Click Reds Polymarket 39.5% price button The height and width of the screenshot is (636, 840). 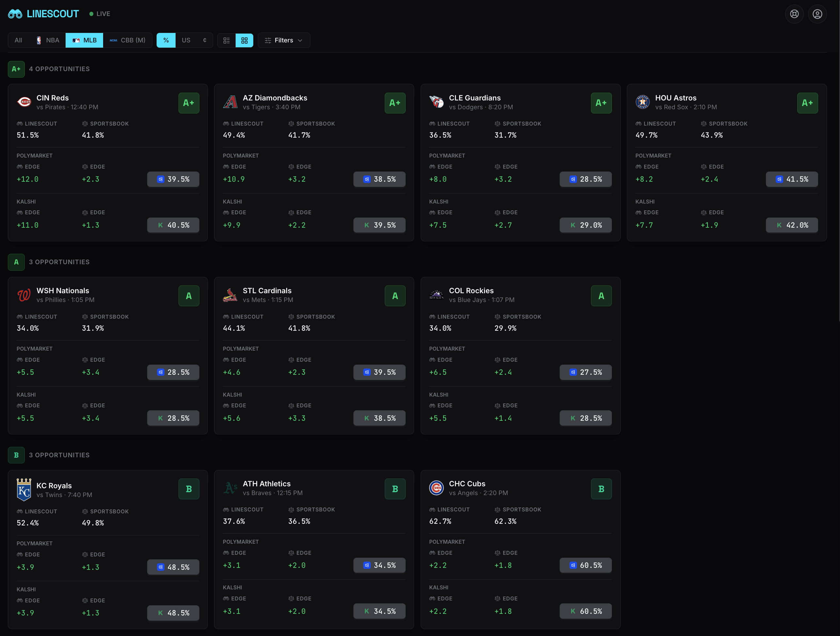[173, 179]
